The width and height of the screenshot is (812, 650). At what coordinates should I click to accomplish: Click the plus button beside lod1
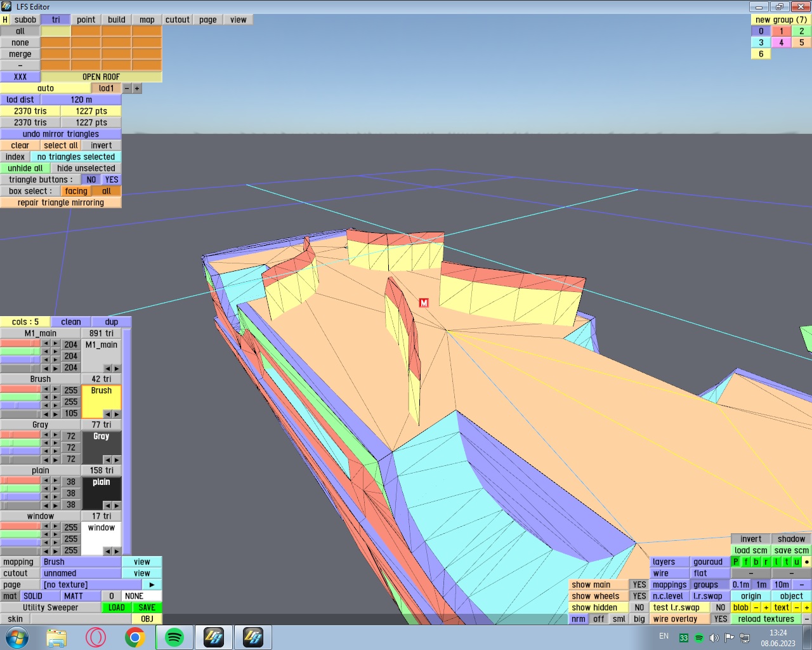click(137, 88)
